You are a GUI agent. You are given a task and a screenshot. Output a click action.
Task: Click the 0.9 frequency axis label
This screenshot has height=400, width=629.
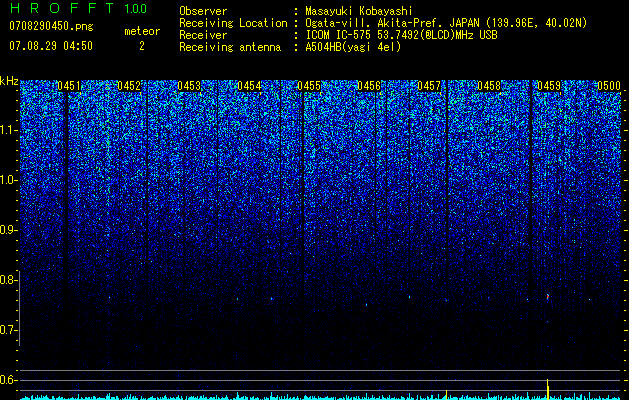click(7, 230)
